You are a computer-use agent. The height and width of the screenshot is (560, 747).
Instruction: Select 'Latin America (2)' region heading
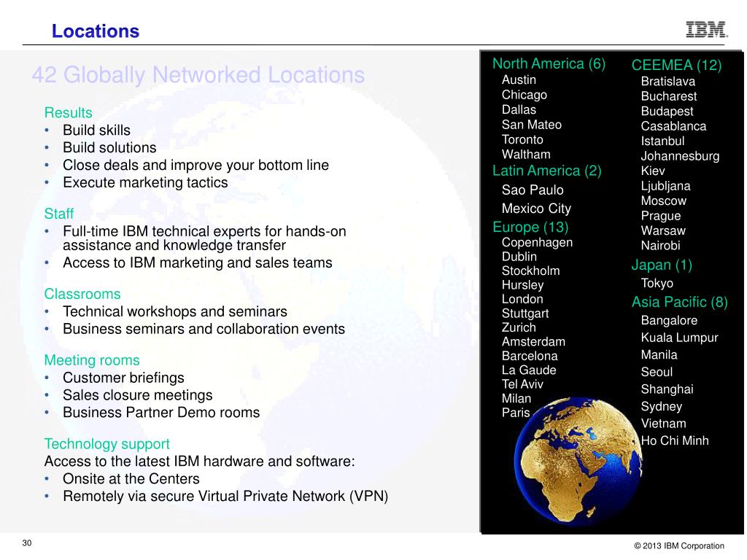(x=547, y=171)
